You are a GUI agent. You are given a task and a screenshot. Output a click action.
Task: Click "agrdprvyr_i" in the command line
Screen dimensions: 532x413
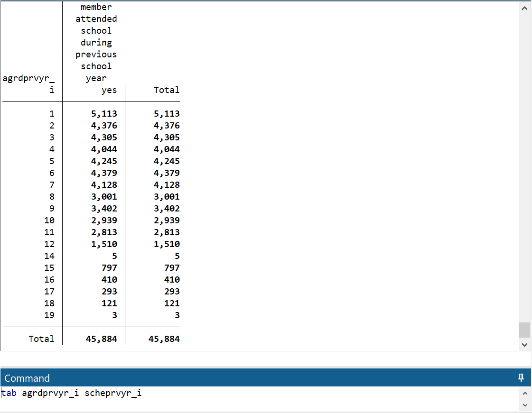pyautogui.click(x=50, y=393)
